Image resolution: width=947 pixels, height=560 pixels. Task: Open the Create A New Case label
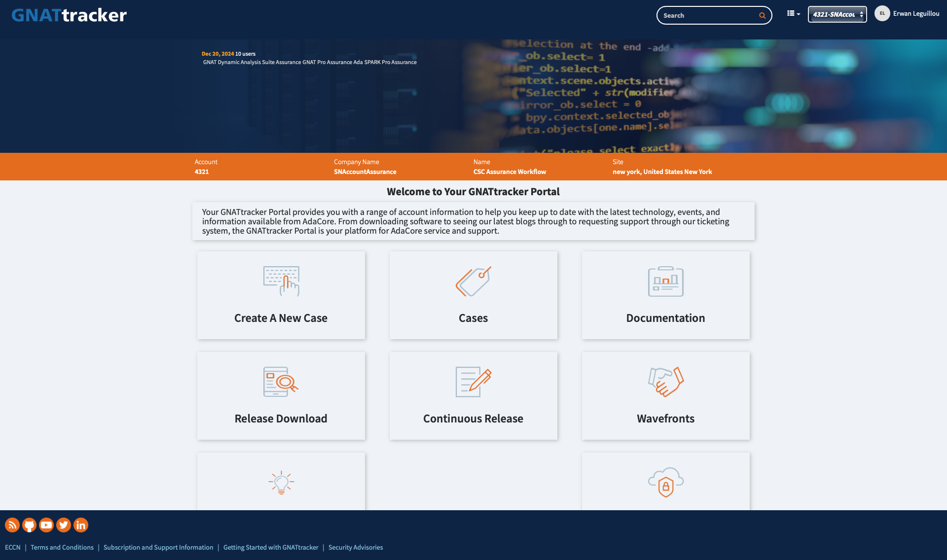click(x=281, y=318)
